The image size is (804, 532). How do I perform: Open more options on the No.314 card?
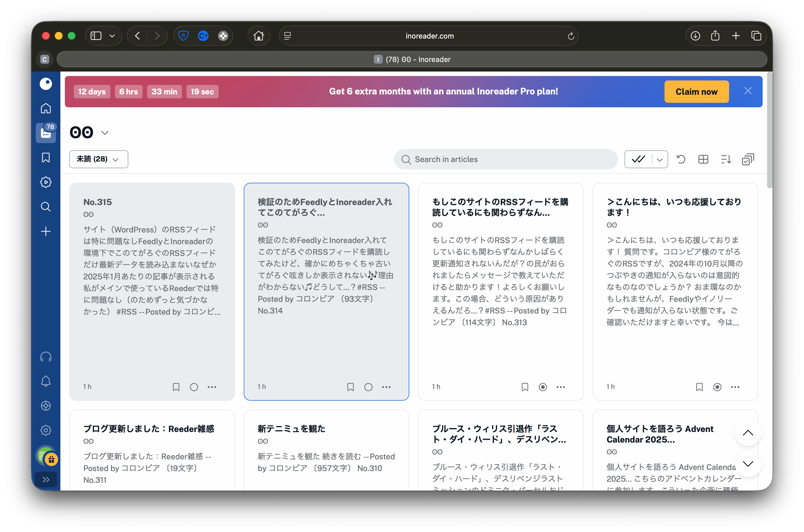(386, 387)
